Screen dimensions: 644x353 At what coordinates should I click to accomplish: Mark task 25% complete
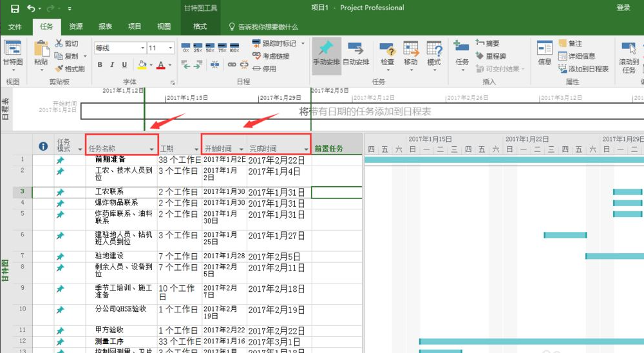[x=198, y=47]
